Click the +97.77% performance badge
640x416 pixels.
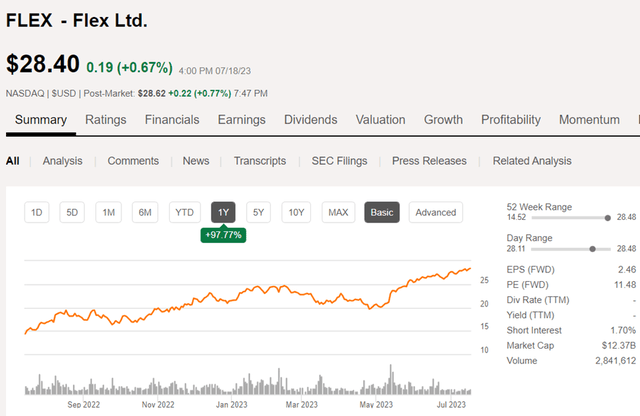(223, 235)
